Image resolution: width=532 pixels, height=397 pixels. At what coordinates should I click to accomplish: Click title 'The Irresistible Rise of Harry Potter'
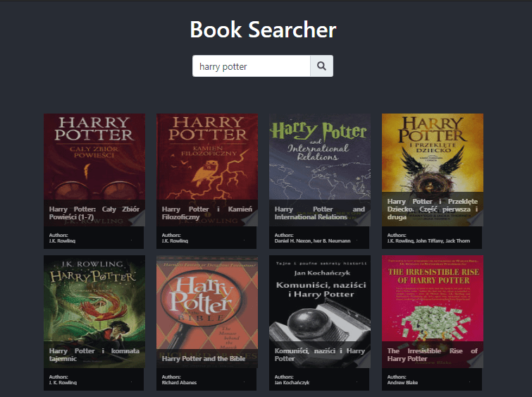[432, 355]
